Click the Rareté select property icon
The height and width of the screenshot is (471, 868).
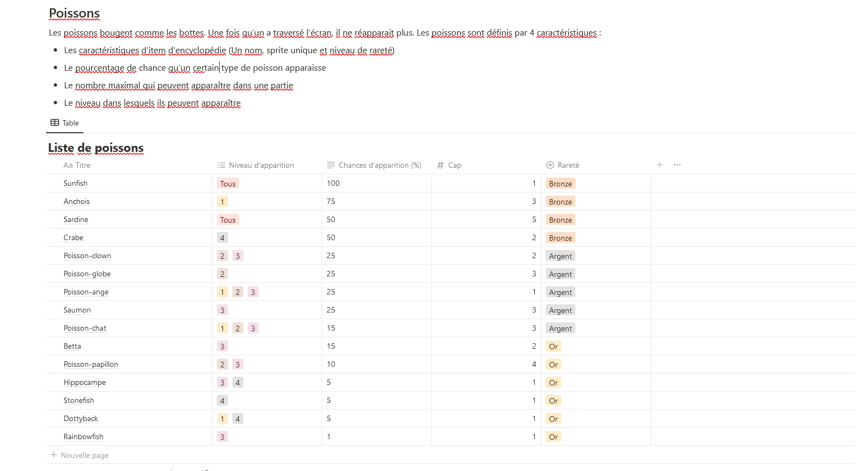coord(550,165)
